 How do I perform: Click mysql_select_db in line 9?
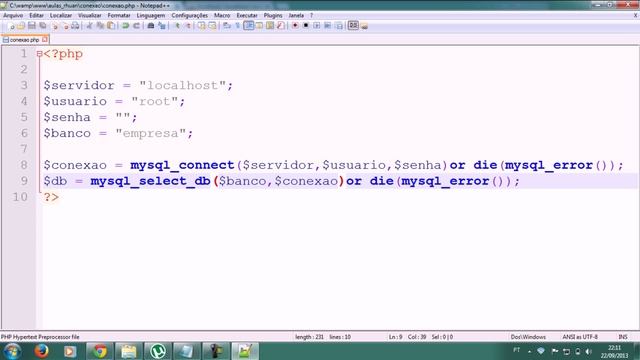[x=151, y=181]
